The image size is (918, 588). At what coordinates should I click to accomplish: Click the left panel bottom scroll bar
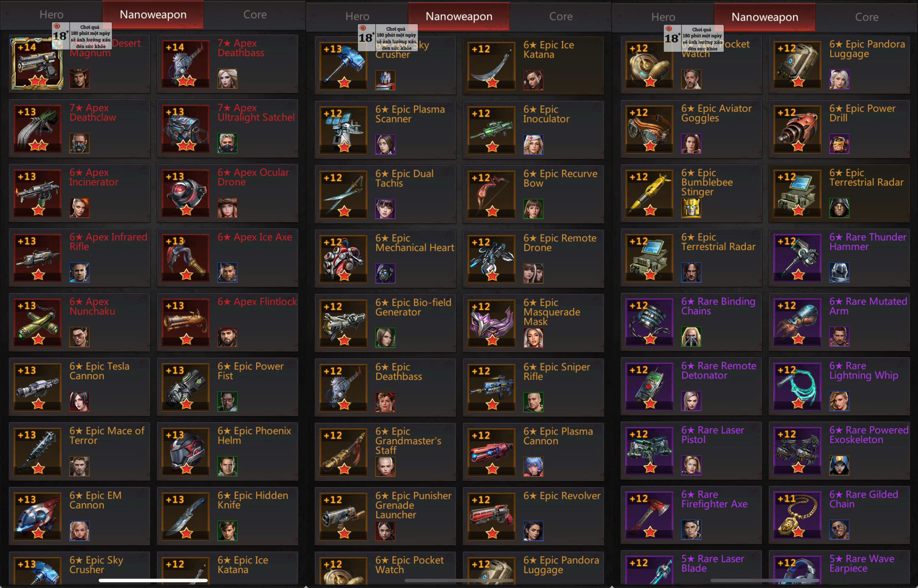pyautogui.click(x=153, y=580)
